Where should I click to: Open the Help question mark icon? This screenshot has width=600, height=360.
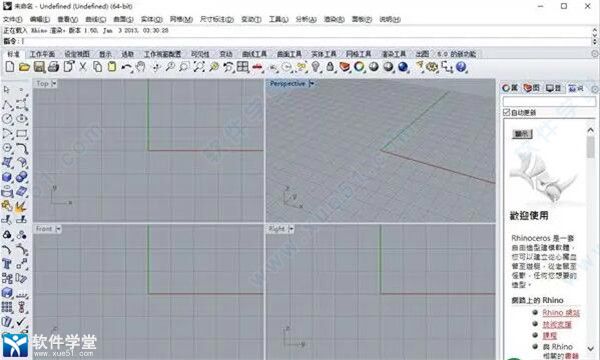tap(461, 67)
